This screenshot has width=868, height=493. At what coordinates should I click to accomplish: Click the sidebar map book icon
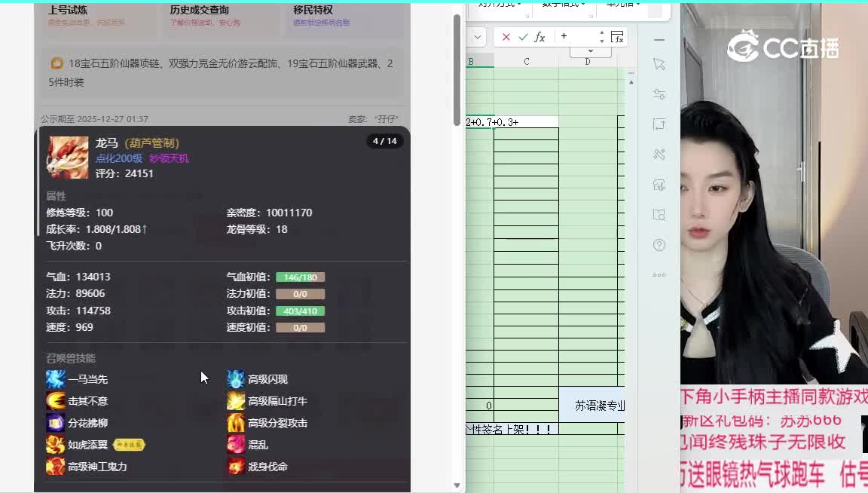pyautogui.click(x=659, y=215)
